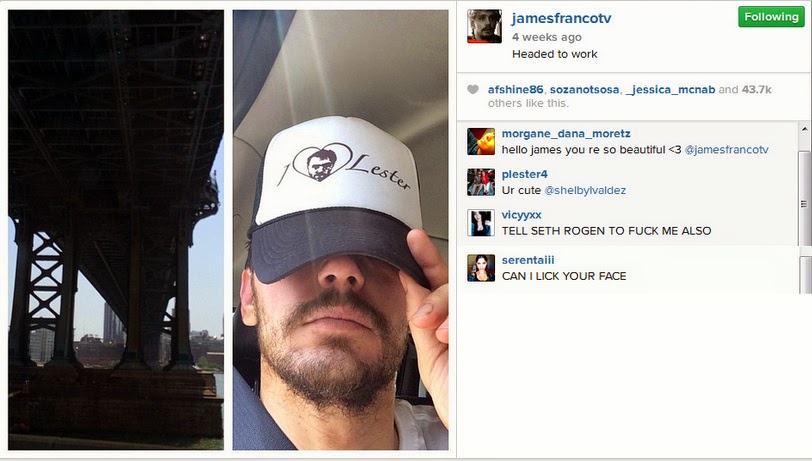Open morgane_dana_moretz username link
This screenshot has height=461, width=812.
(566, 134)
